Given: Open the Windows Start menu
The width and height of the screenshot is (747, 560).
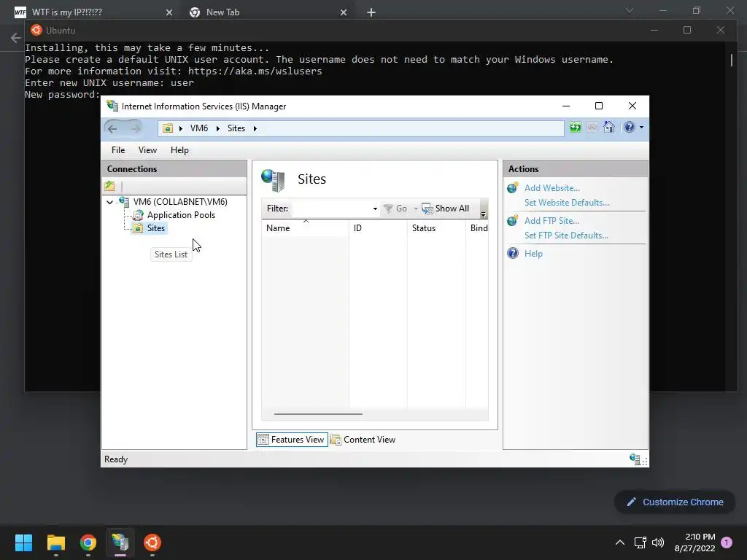Looking at the screenshot, I should 23,542.
